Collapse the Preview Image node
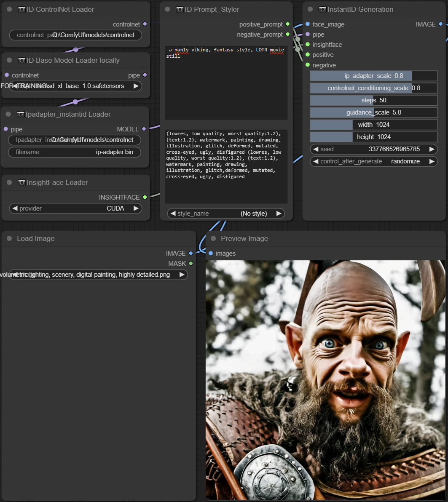 tap(213, 238)
